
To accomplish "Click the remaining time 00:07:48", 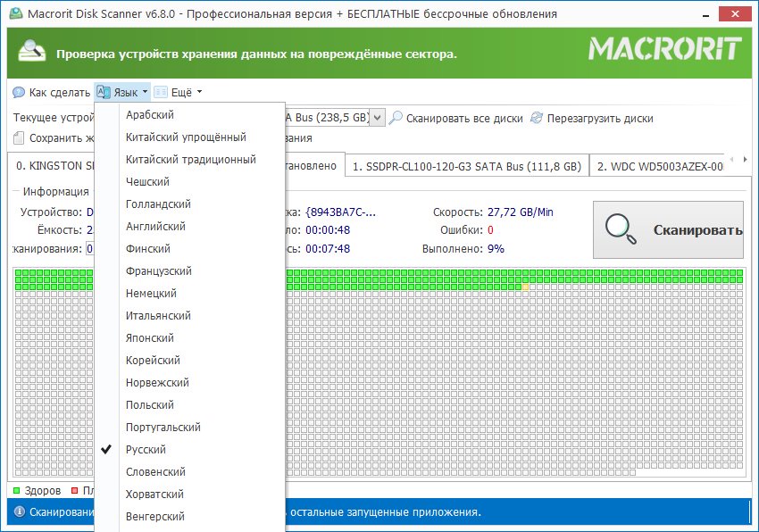I will coord(328,249).
